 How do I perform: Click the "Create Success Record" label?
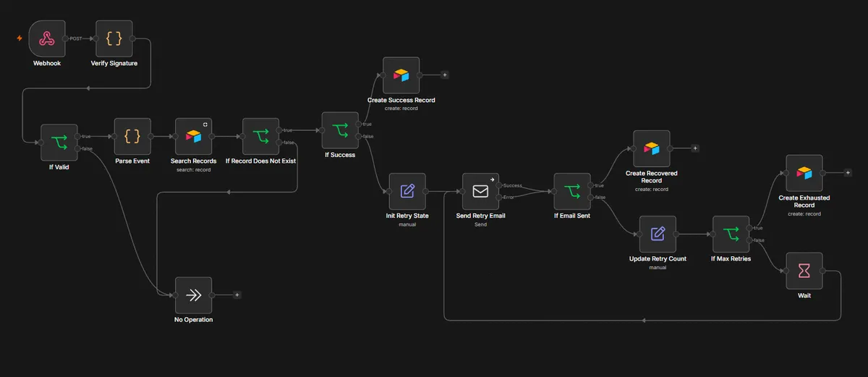pos(401,100)
